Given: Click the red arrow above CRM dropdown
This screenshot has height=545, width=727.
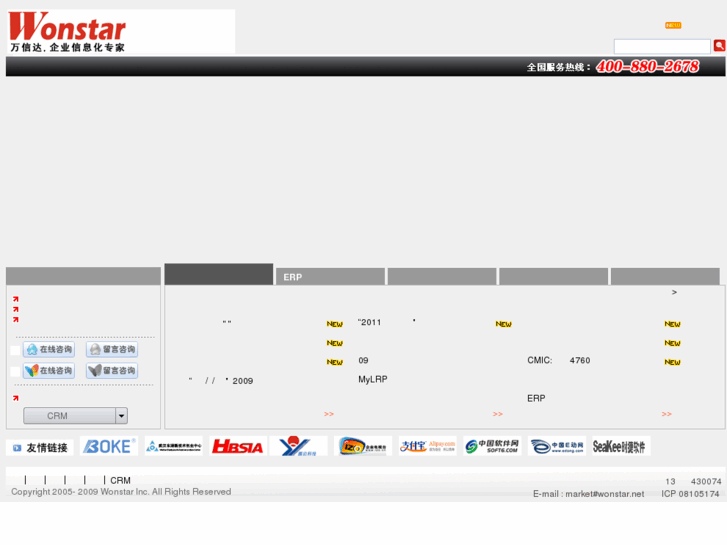Looking at the screenshot, I should pos(16,398).
